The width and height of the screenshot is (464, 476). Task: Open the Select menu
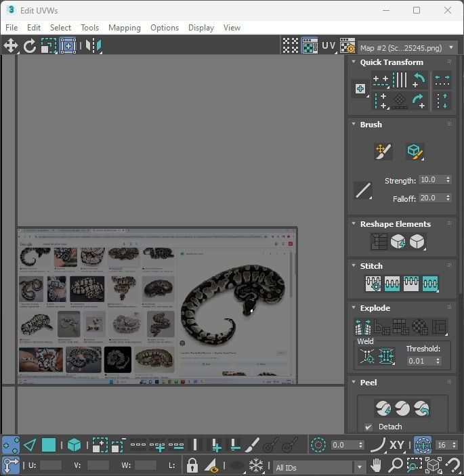tap(60, 28)
